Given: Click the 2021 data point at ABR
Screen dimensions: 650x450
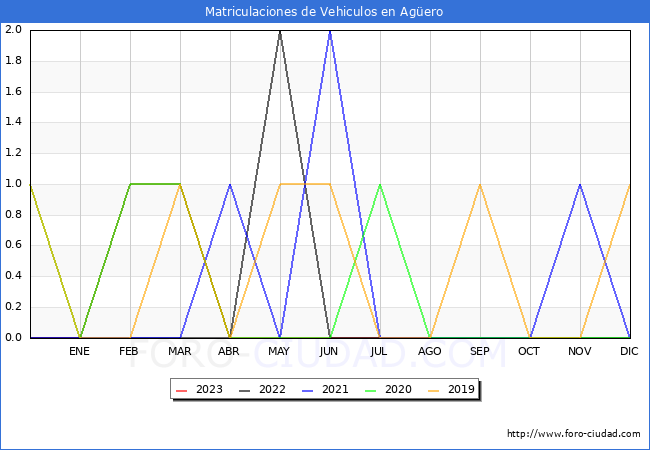Looking at the screenshot, I should pos(230,184).
